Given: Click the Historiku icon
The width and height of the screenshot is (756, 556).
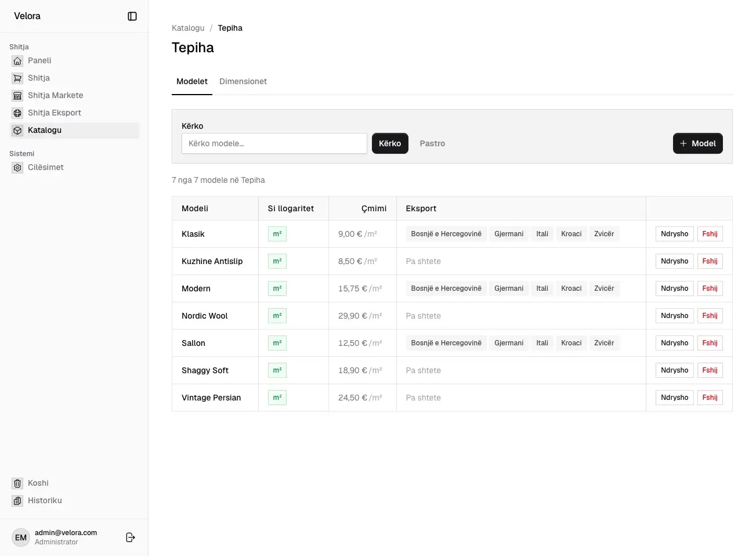Looking at the screenshot, I should click(x=17, y=500).
